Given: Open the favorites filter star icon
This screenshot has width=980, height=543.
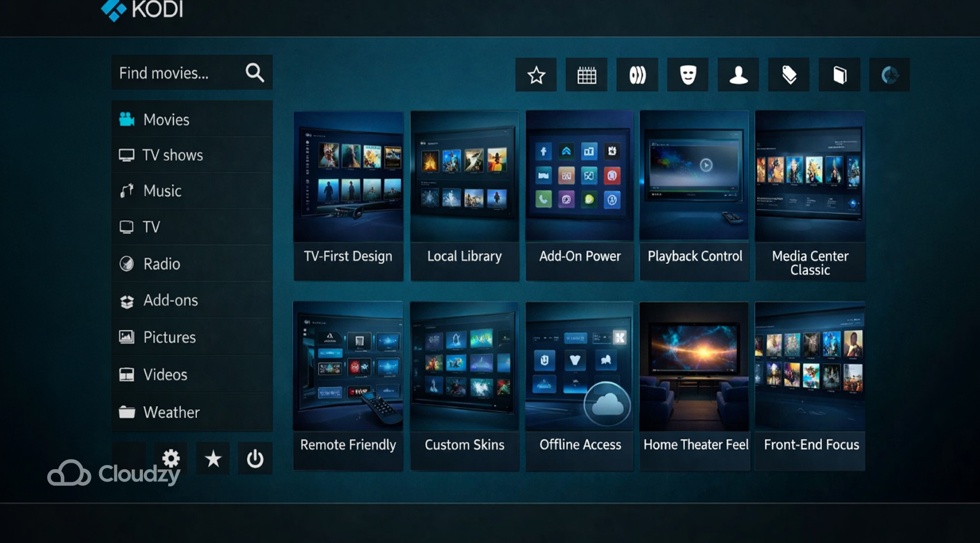Looking at the screenshot, I should [x=535, y=75].
